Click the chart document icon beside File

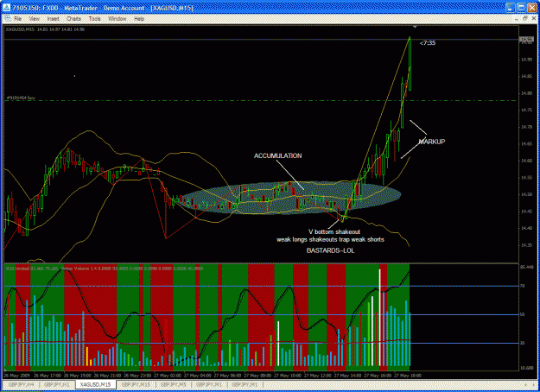coord(8,19)
